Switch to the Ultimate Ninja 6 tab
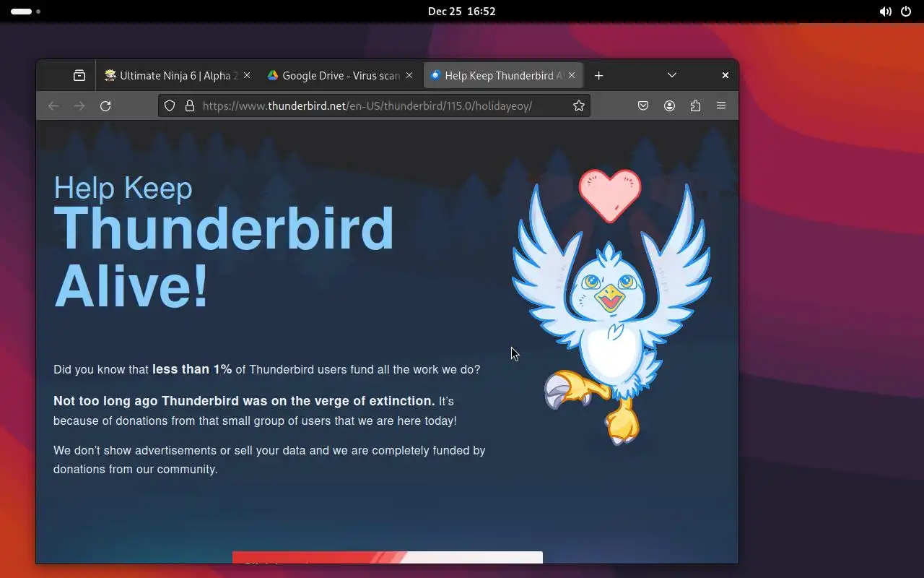Screen dimensions: 924x578 coord(178,75)
